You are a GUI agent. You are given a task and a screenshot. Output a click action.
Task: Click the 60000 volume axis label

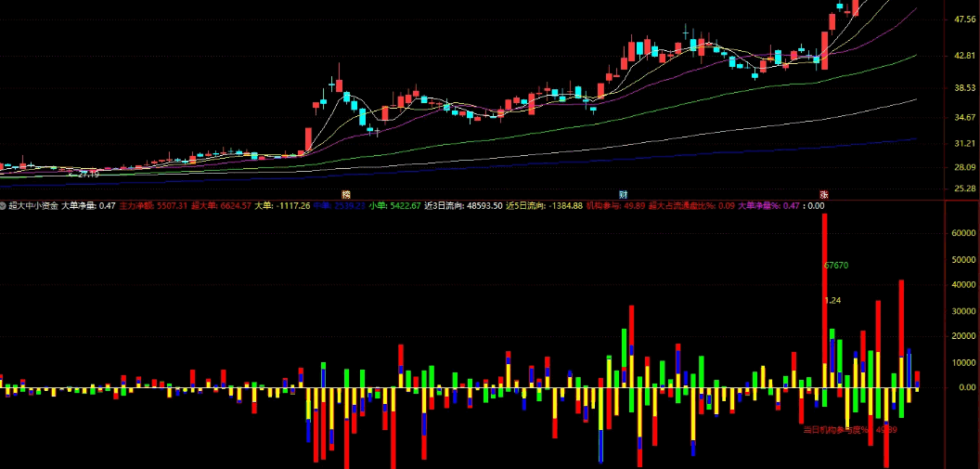(963, 233)
